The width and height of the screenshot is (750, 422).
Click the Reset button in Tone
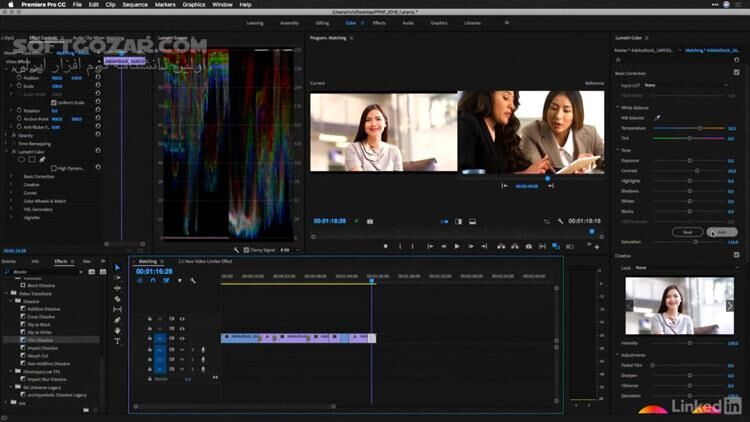pos(687,232)
